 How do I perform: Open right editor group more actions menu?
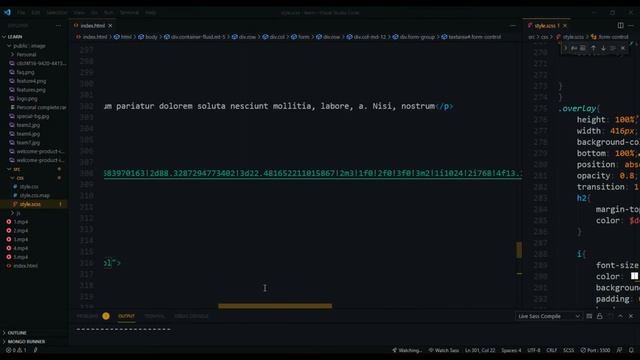(631, 25)
